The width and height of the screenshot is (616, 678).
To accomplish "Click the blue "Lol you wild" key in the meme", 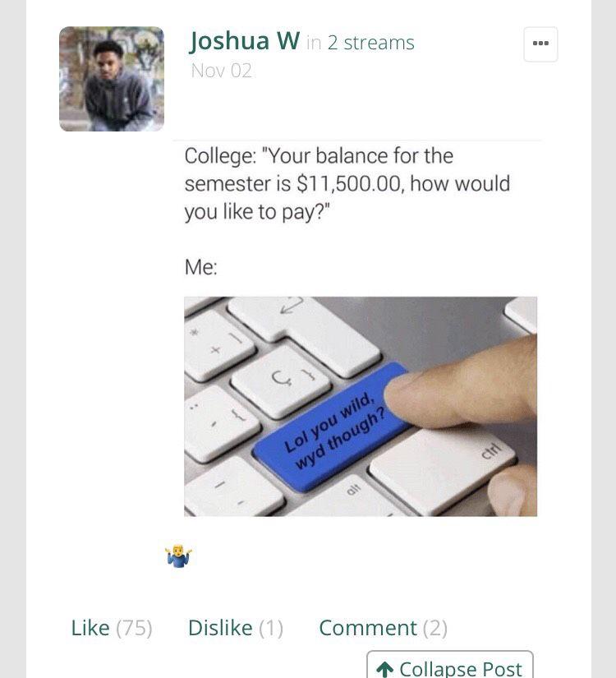I will pos(333,428).
